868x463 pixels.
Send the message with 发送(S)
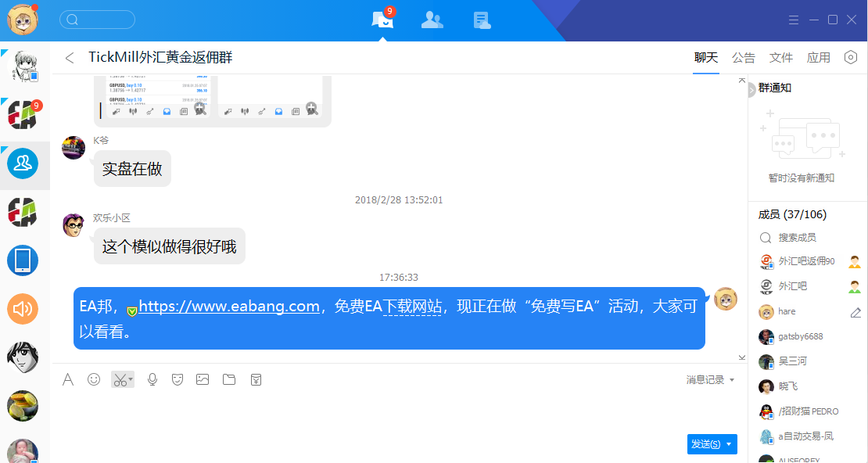pyautogui.click(x=706, y=444)
